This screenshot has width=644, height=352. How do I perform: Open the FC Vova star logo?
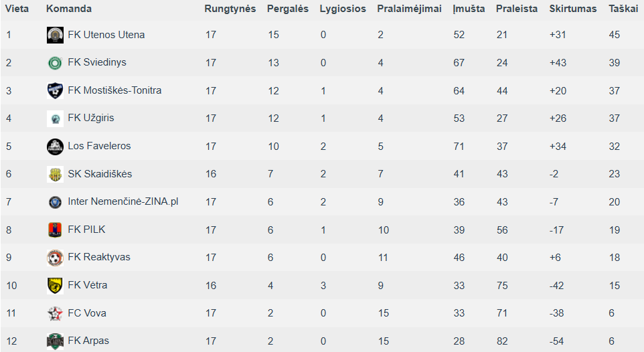tap(55, 313)
